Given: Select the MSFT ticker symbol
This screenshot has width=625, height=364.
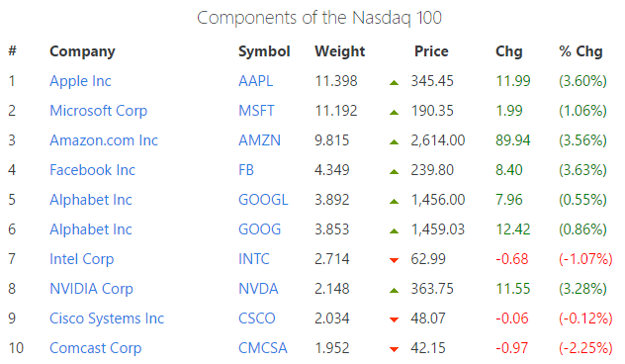Looking at the screenshot, I should (x=256, y=111).
